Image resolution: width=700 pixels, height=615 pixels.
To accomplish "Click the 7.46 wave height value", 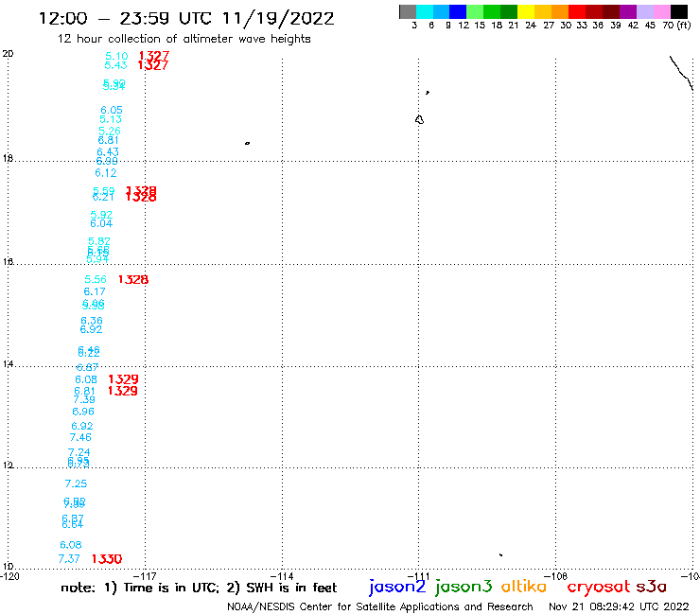I will click(x=80, y=437).
